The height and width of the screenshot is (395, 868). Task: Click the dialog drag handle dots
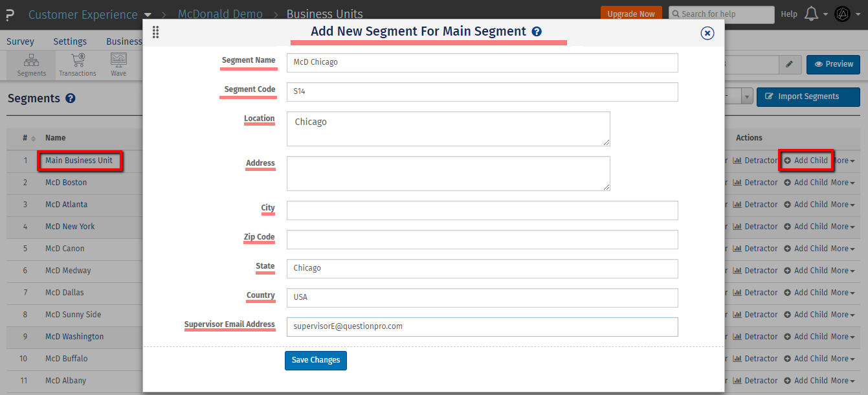coord(155,32)
